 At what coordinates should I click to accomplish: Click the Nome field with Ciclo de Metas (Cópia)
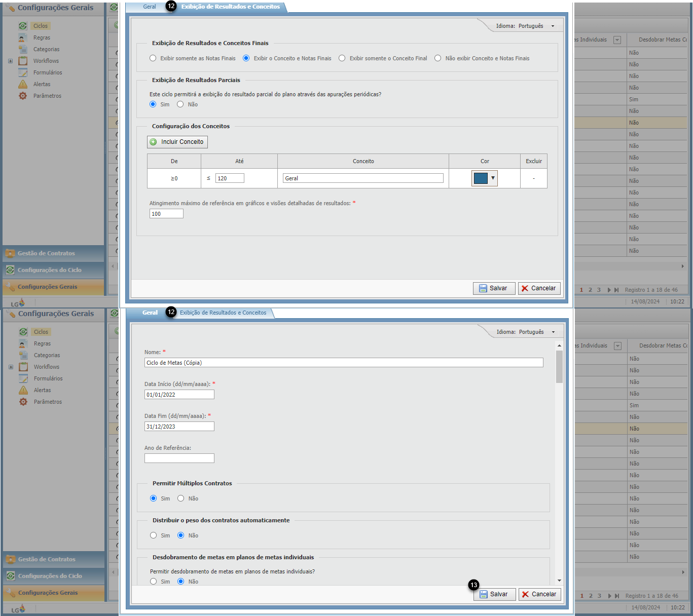click(344, 363)
